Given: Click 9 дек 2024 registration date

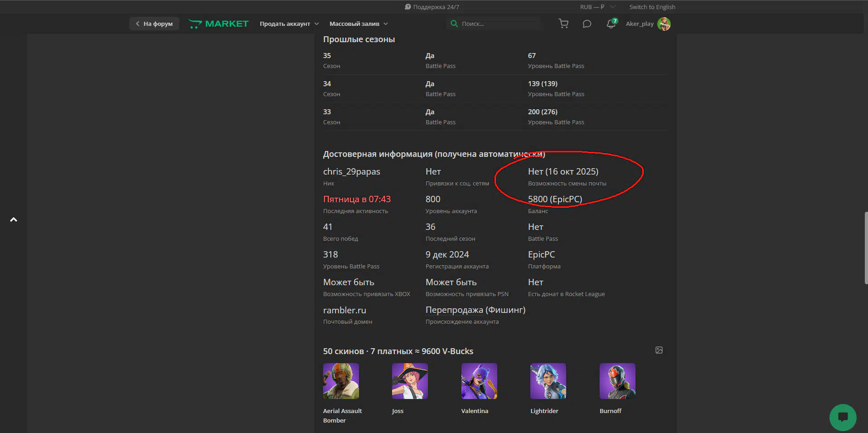Looking at the screenshot, I should 447,254.
